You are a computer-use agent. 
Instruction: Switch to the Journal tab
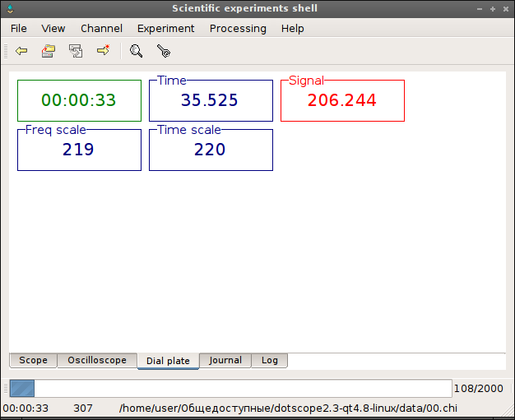(x=225, y=360)
